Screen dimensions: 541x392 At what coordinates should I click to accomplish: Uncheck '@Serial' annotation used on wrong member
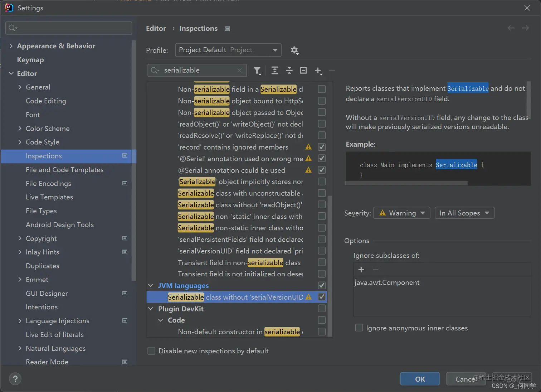click(x=322, y=158)
